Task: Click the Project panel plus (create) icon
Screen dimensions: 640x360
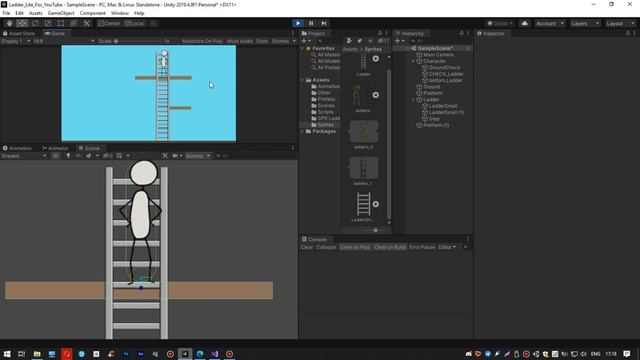Action: tap(305, 41)
